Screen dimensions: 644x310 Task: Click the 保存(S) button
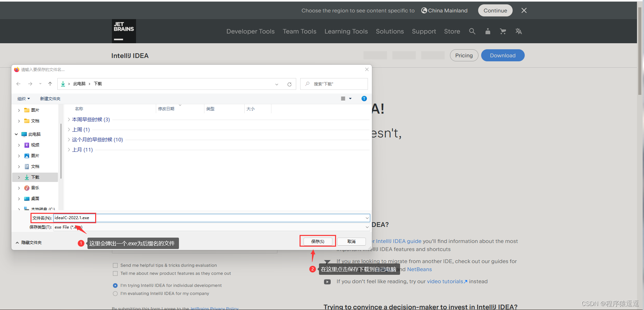point(318,241)
